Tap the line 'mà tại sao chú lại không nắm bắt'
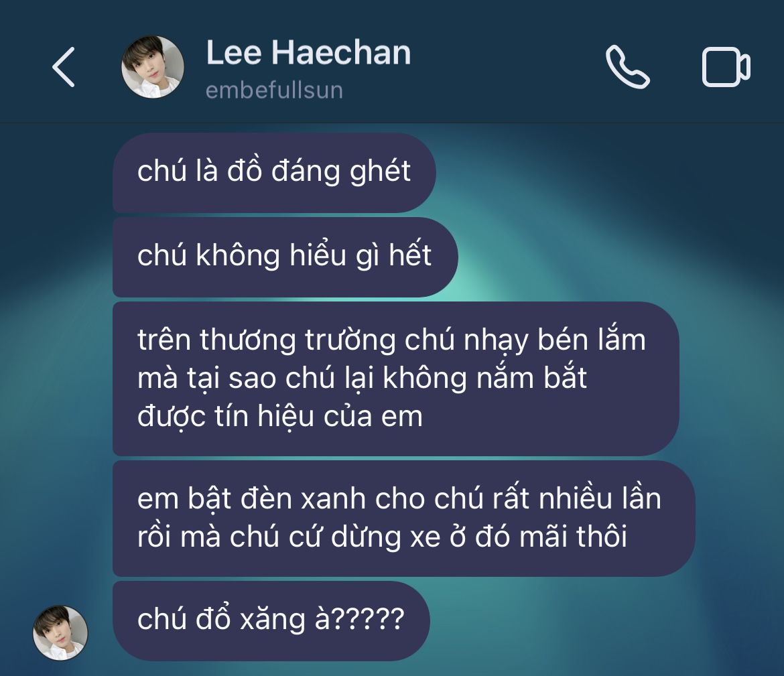The height and width of the screenshot is (676, 784). (362, 378)
